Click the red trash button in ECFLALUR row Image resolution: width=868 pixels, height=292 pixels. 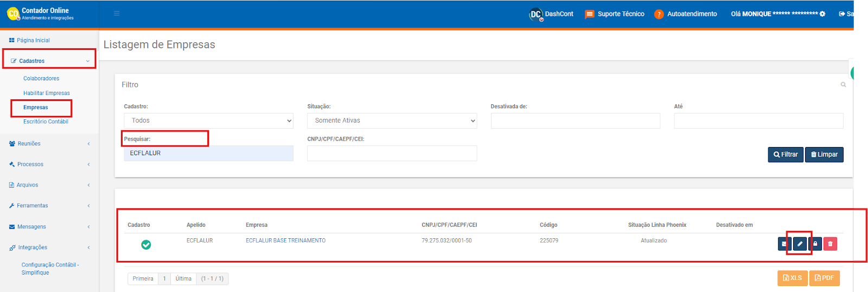point(830,244)
